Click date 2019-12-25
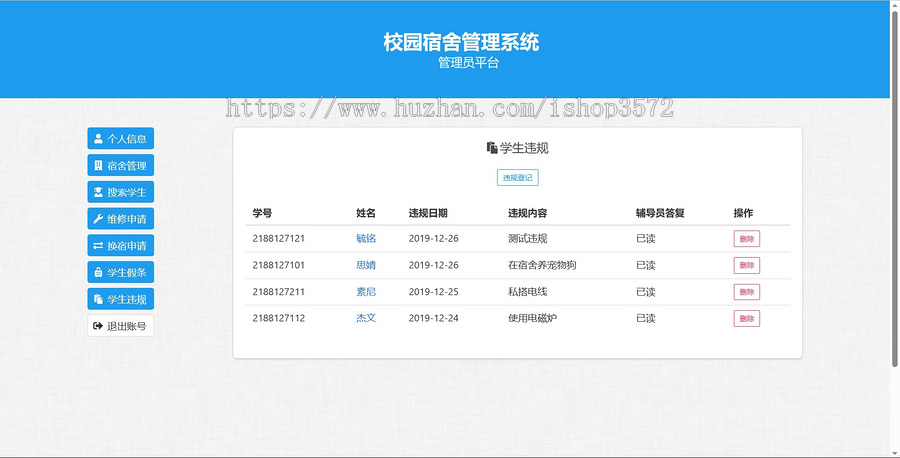 coord(433,292)
